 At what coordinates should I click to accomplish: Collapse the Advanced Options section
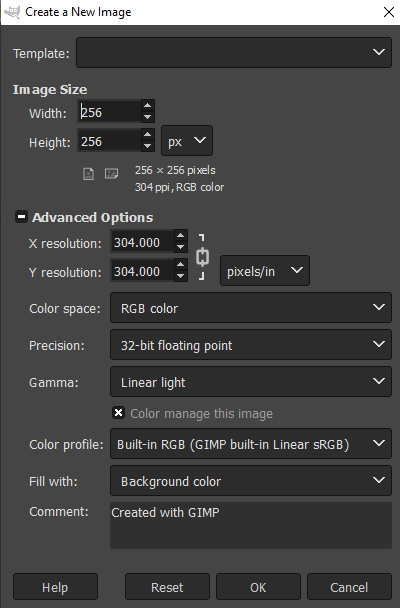click(x=21, y=217)
